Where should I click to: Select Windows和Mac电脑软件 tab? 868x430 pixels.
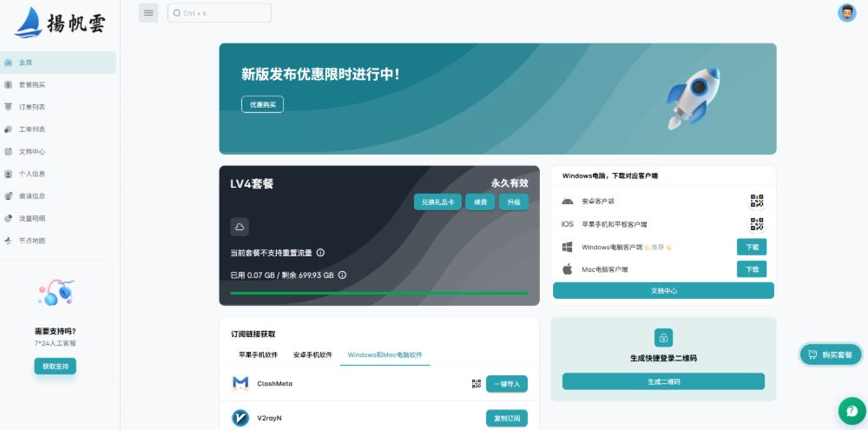[385, 354]
